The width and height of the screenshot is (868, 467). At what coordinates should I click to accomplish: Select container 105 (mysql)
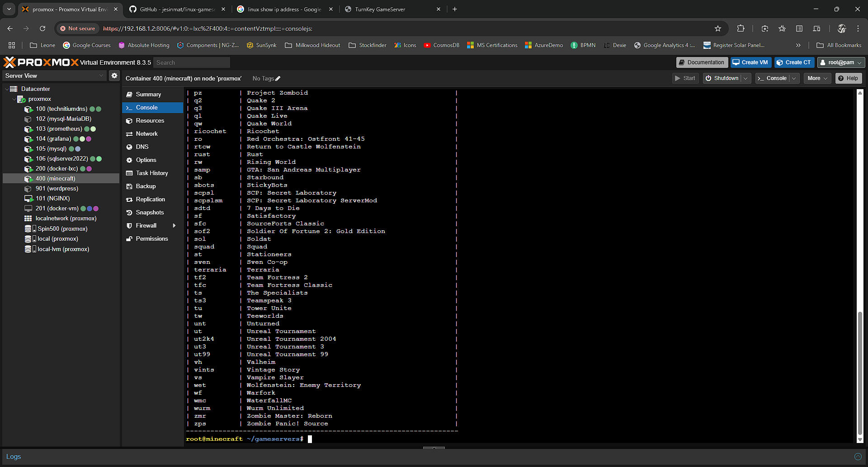(51, 149)
